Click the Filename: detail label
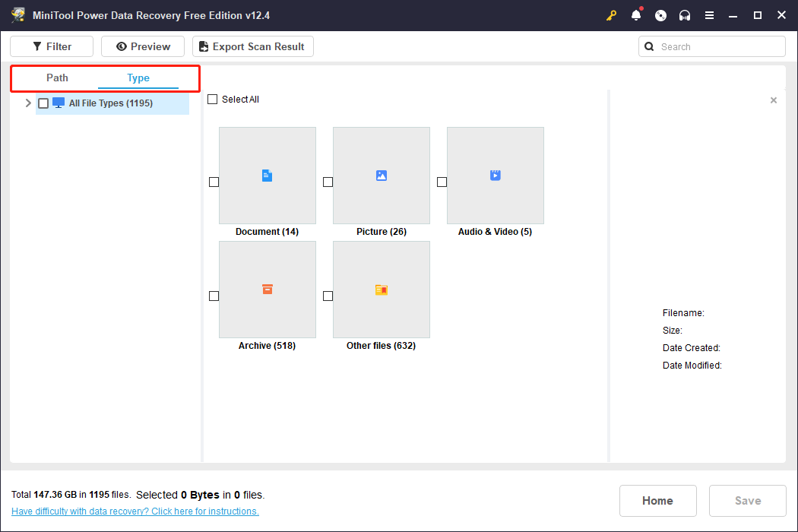Image resolution: width=798 pixels, height=532 pixels. click(x=683, y=313)
